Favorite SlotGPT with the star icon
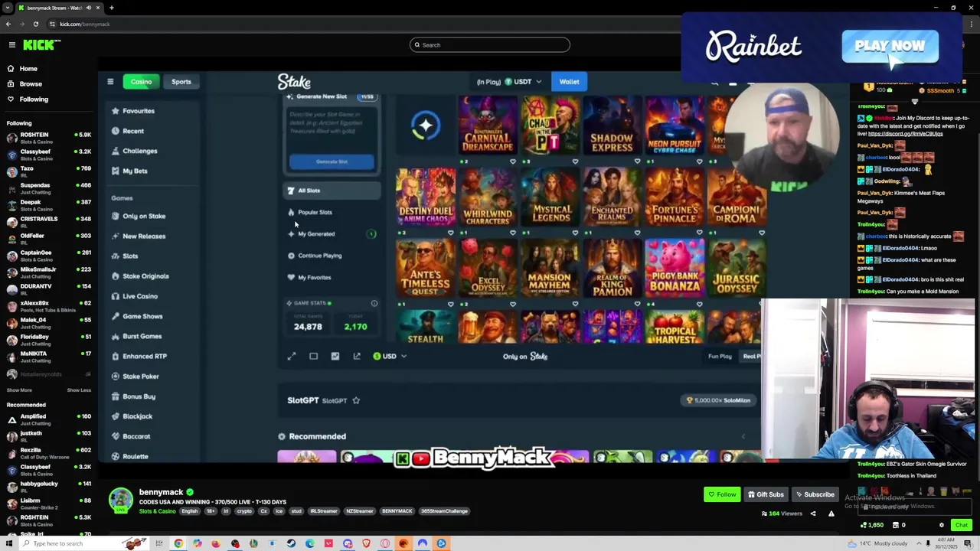 click(x=356, y=400)
